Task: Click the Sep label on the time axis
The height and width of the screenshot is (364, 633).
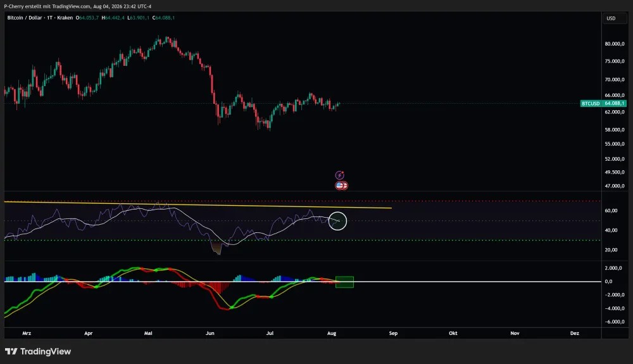Action: [x=393, y=334]
